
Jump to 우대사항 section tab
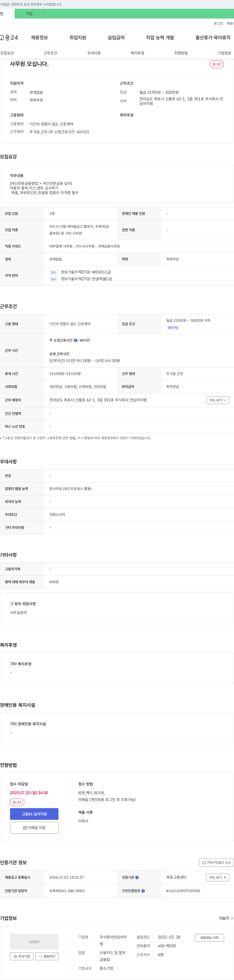point(94,53)
